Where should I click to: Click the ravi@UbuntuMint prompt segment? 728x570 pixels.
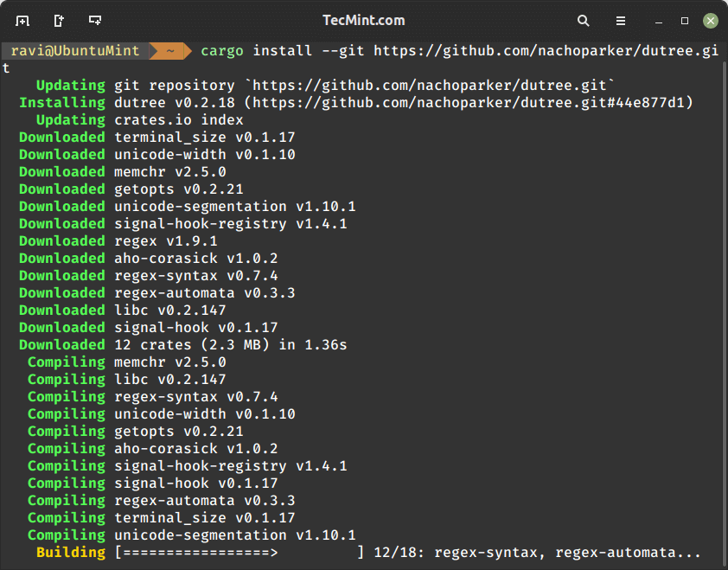click(x=75, y=51)
